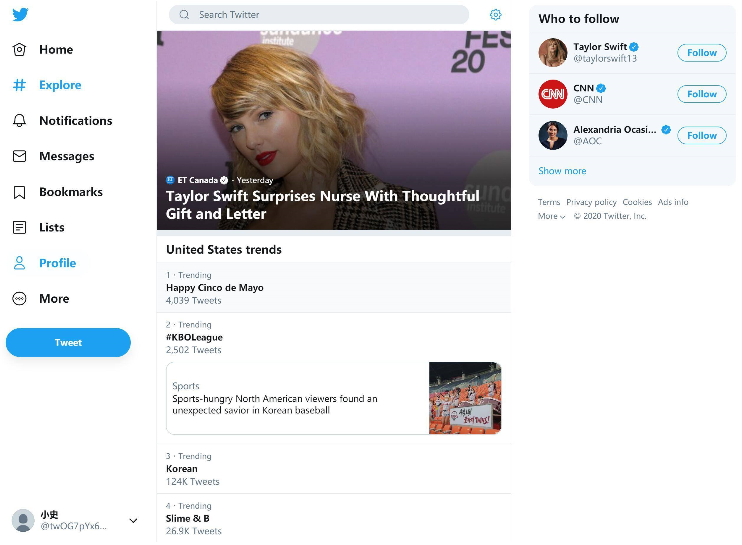Click the blue Tweet button
The image size is (742, 545).
tap(68, 342)
